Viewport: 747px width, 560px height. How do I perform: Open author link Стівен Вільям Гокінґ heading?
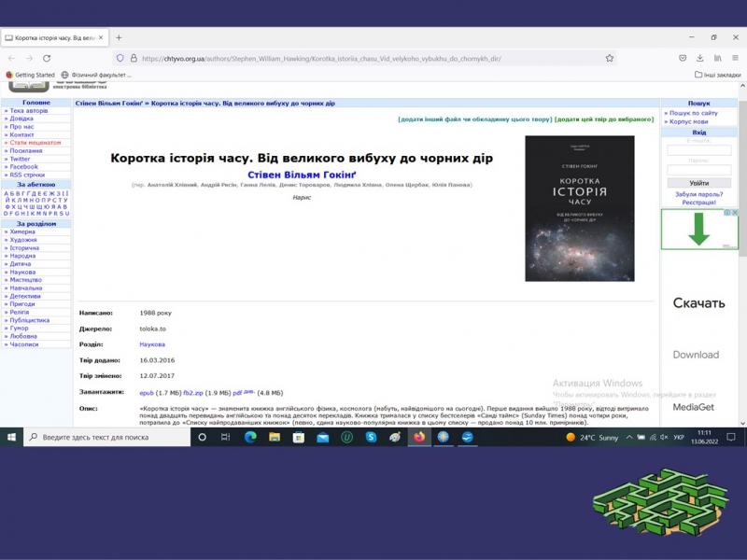click(302, 175)
